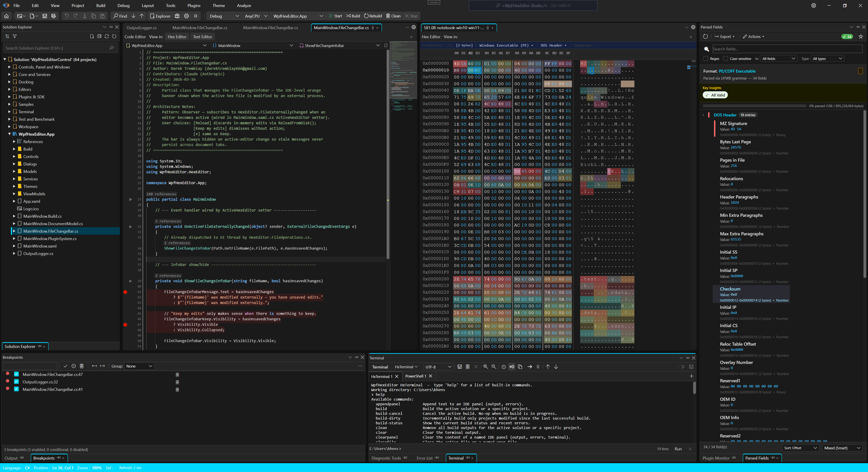The height and width of the screenshot is (472, 868).
Task: Open the Export menu button
Action: click(x=725, y=36)
